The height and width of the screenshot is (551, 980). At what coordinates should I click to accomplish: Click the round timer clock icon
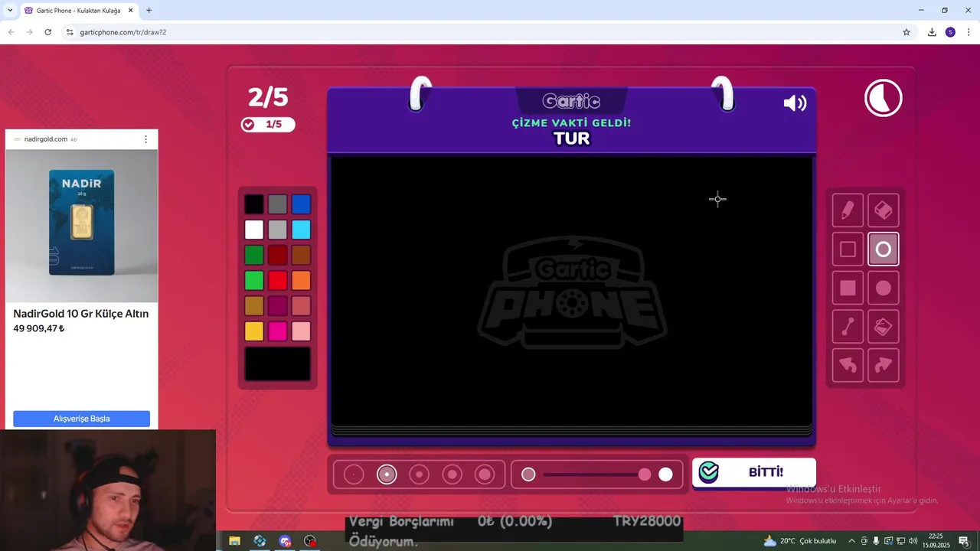[884, 98]
